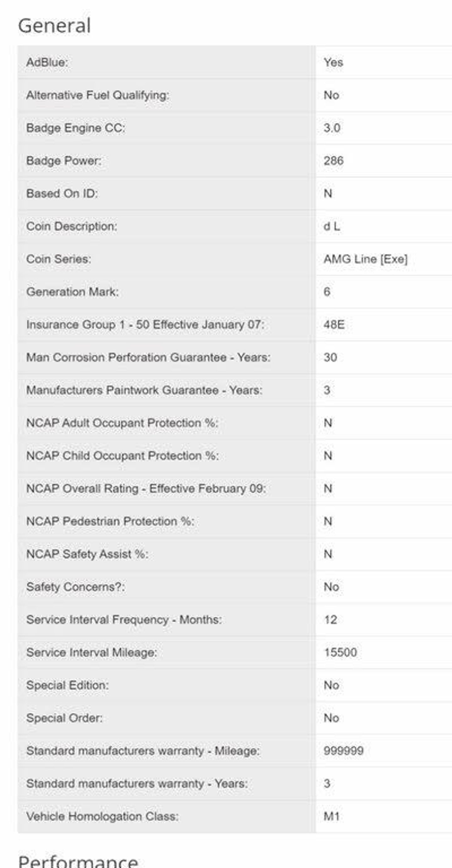Click NCAP Adult Occupant Protection label

122,423
